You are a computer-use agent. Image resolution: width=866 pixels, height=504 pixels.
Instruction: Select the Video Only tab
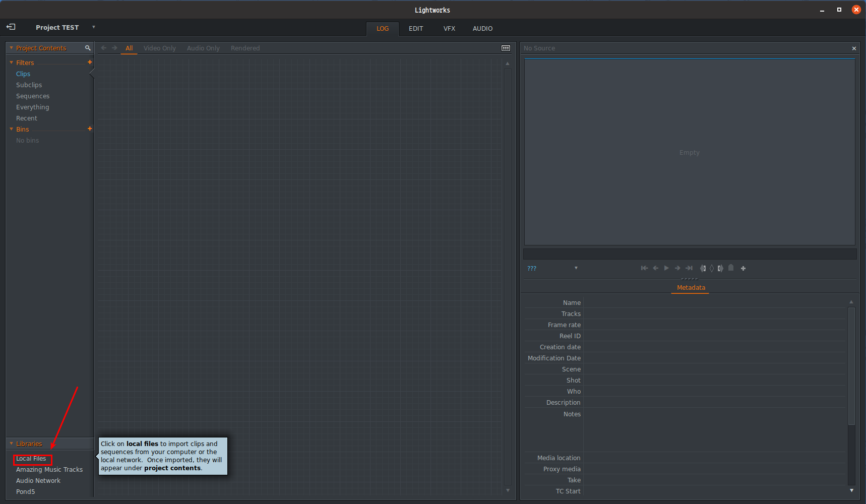(160, 48)
